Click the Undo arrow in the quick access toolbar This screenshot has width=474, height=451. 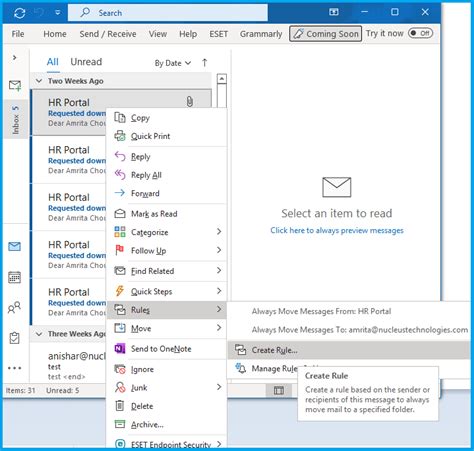[39, 13]
